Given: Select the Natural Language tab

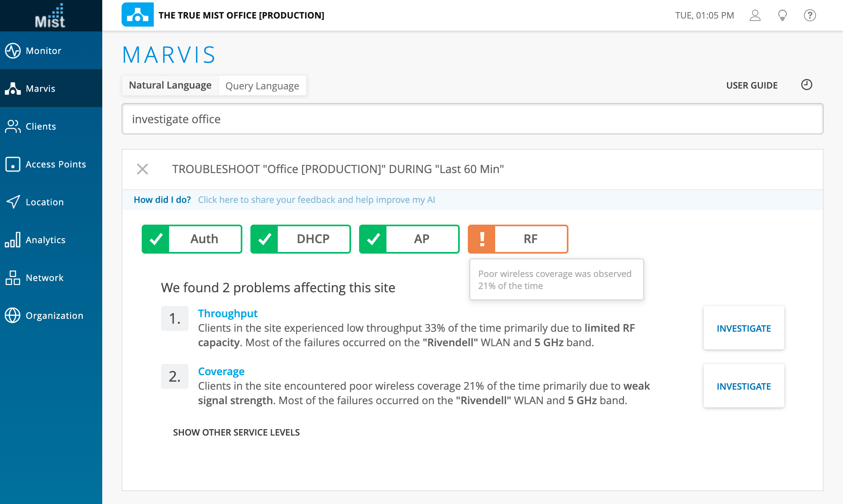Looking at the screenshot, I should coord(170,85).
